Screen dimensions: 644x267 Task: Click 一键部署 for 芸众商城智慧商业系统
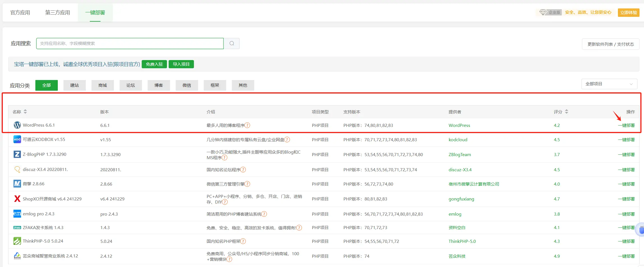[626, 256]
